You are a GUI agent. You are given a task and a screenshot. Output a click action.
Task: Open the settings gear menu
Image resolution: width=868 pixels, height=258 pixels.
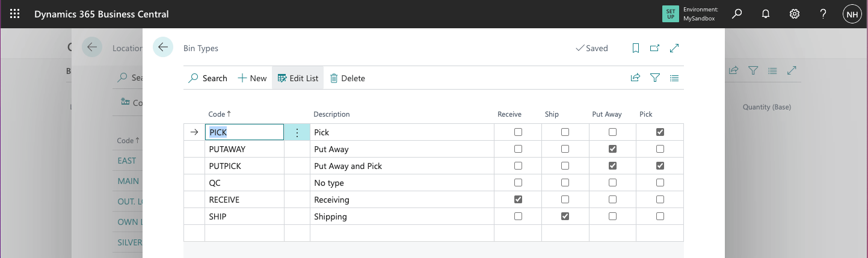tap(795, 14)
